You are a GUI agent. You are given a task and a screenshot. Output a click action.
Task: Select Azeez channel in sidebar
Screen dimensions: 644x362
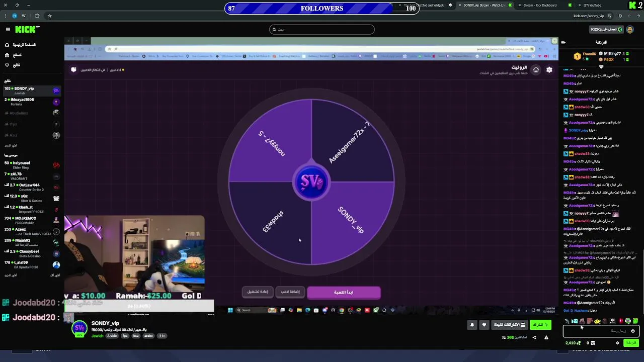(32, 231)
